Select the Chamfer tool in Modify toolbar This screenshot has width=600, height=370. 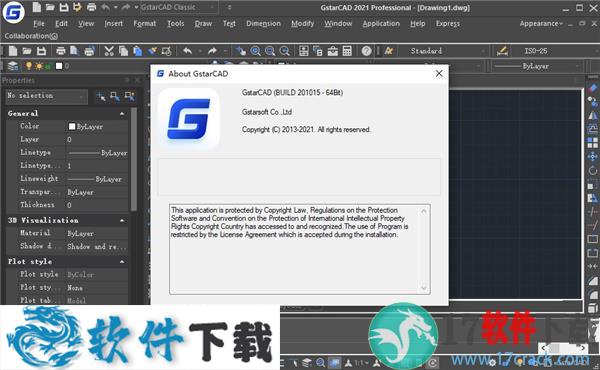click(593, 281)
